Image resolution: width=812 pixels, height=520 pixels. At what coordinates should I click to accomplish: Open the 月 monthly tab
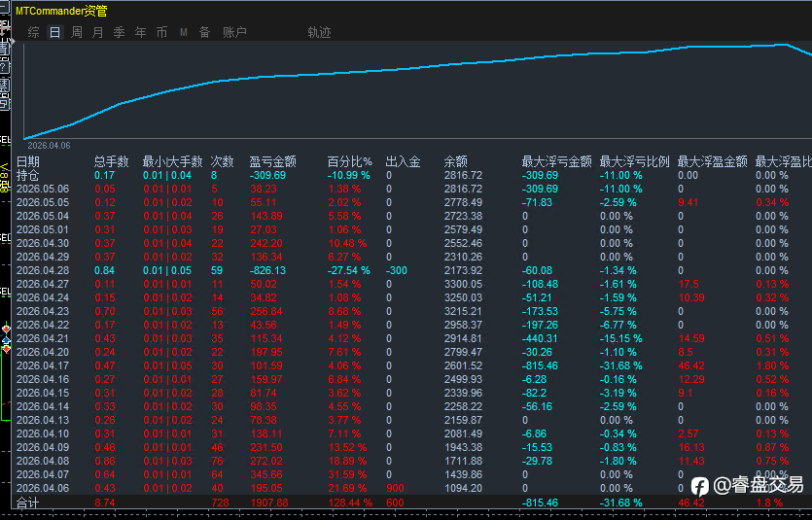click(x=98, y=33)
